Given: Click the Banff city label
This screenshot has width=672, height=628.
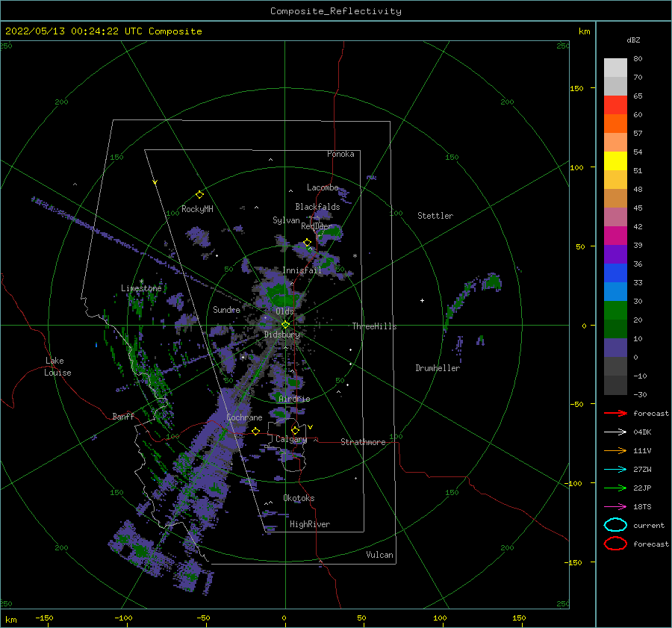Looking at the screenshot, I should point(123,417).
